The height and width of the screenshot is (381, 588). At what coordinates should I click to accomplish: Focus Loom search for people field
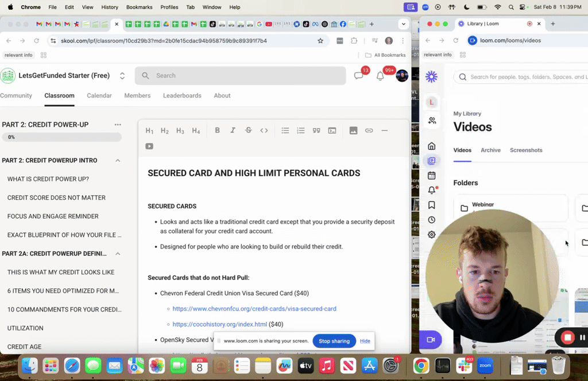[x=521, y=77]
